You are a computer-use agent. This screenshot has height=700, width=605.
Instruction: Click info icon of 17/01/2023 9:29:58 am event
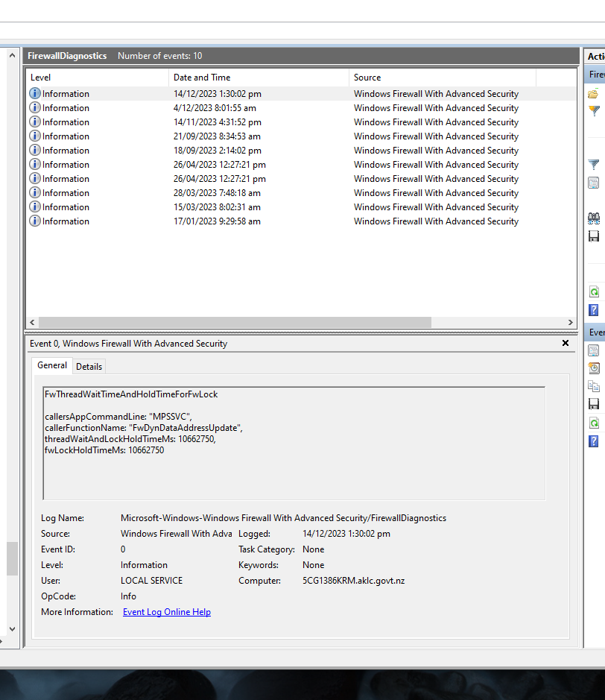tap(35, 221)
